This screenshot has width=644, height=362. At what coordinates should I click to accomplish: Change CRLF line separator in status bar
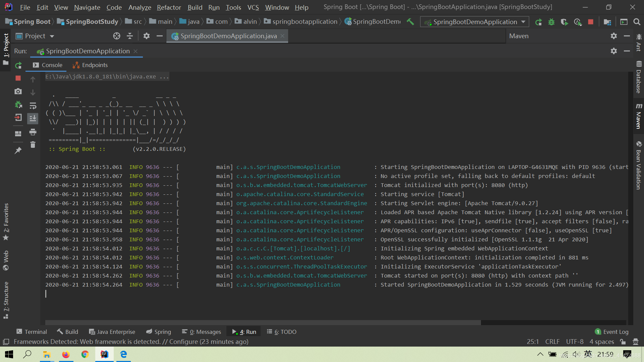(552, 342)
